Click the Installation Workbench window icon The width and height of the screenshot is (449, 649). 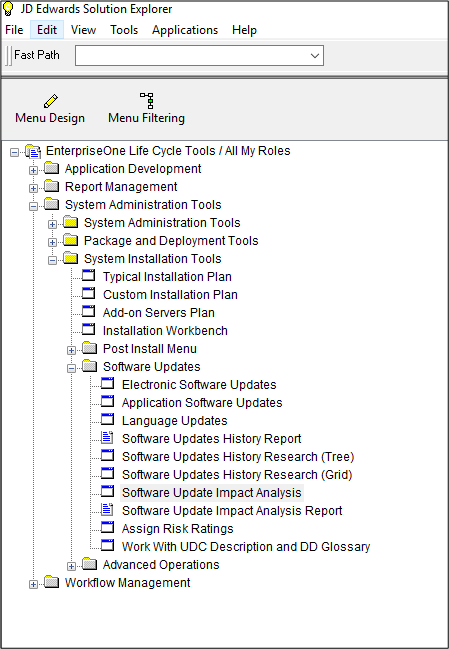89,330
